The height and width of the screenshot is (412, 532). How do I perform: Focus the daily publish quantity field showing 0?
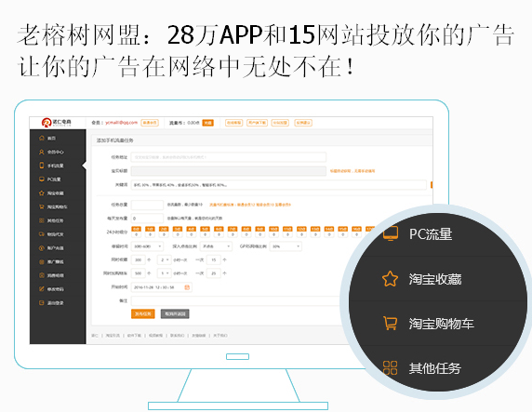tap(147, 219)
